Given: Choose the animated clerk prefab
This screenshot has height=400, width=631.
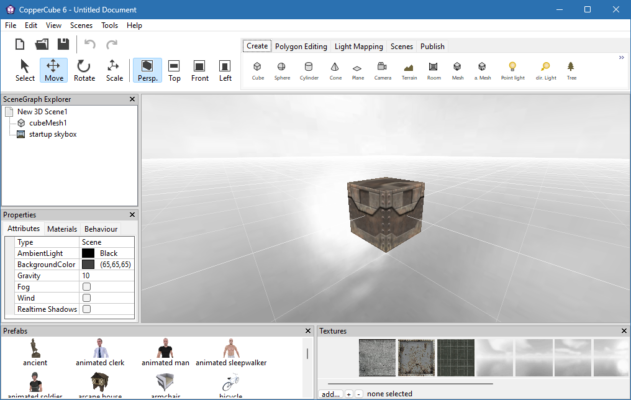Looking at the screenshot, I should pyautogui.click(x=100, y=353).
